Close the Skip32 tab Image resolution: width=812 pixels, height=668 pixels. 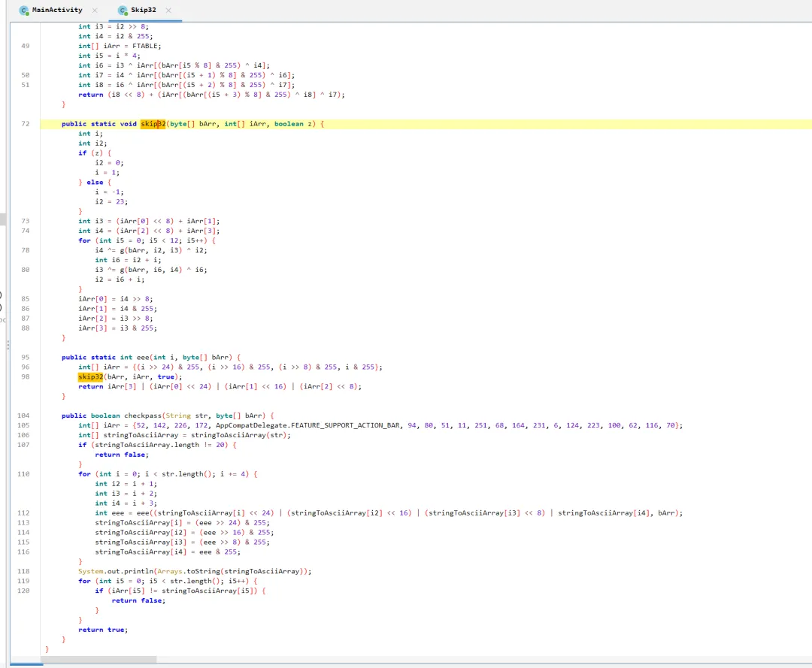(x=168, y=11)
